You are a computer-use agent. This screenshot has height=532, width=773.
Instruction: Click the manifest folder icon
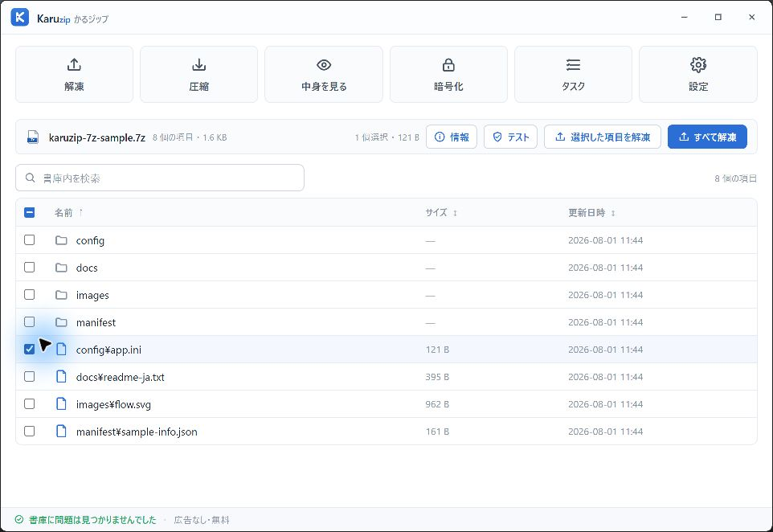(61, 322)
